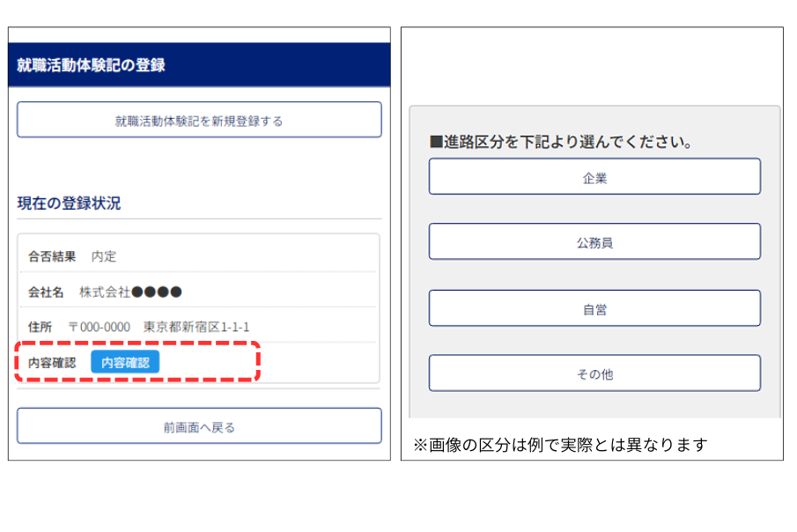Click the 会社名 field label
This screenshot has height=532, width=797.
click(46, 292)
